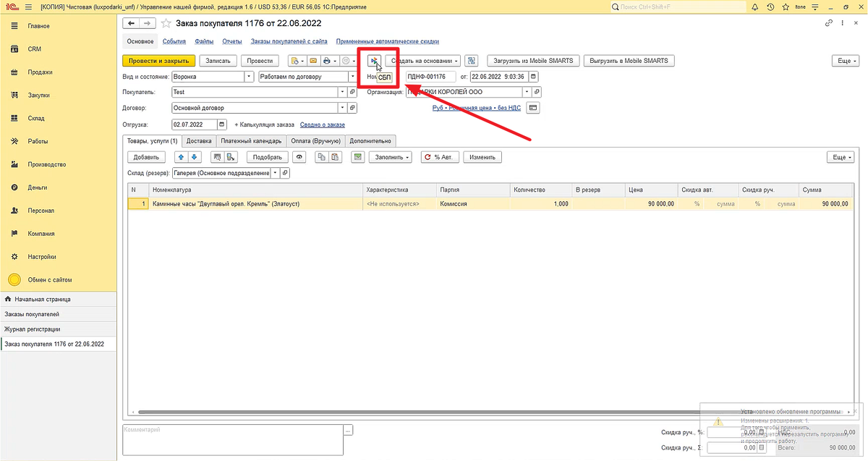
Task: Click the favorites star in title bar
Action: pos(786,7)
